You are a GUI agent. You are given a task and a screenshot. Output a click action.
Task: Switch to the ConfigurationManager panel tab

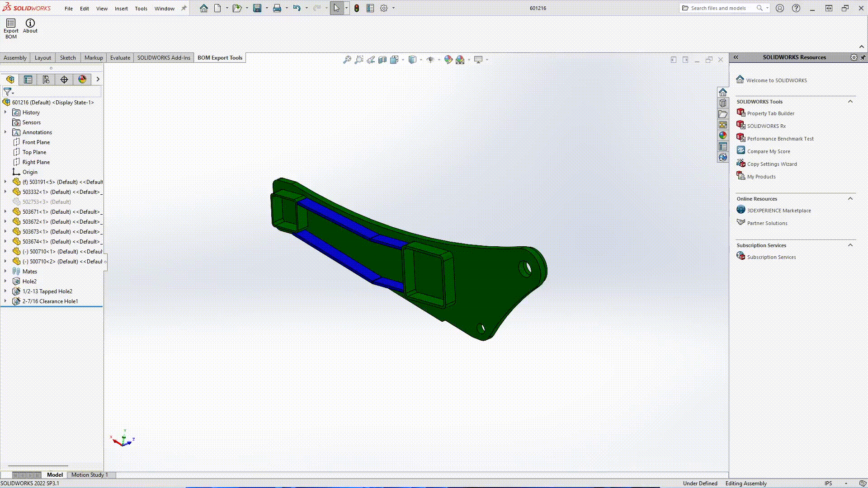(46, 80)
